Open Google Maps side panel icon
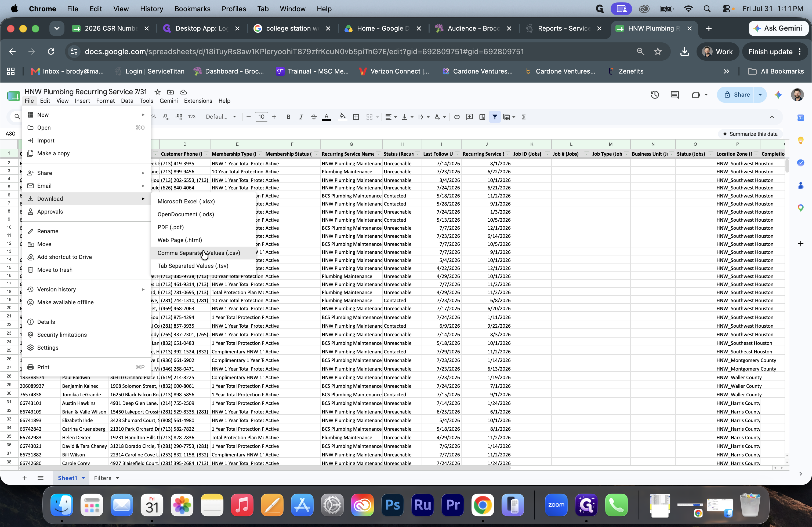 point(800,208)
